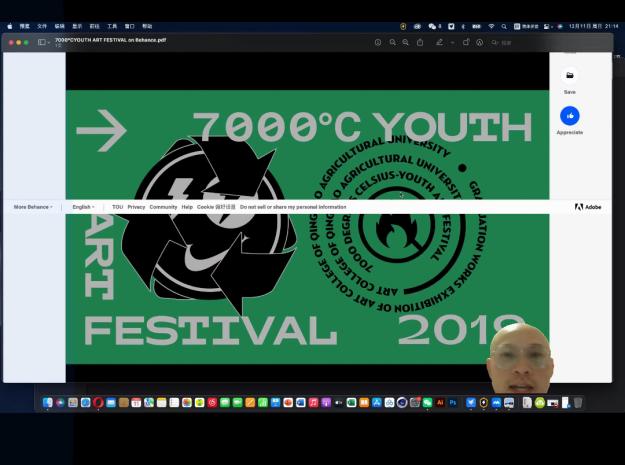Screen dimensions: 625x465
Task: Click the Save folder icon
Action: tap(569, 75)
